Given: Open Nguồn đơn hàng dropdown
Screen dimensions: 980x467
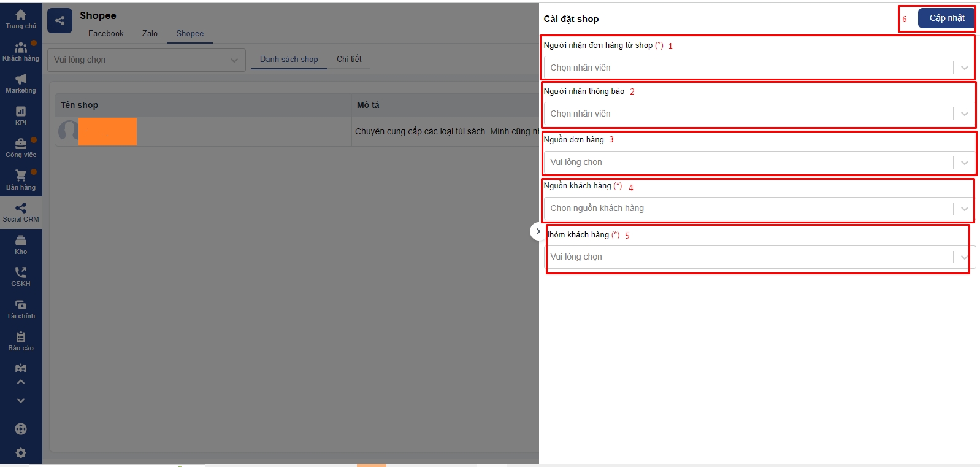Looking at the screenshot, I should (x=758, y=162).
